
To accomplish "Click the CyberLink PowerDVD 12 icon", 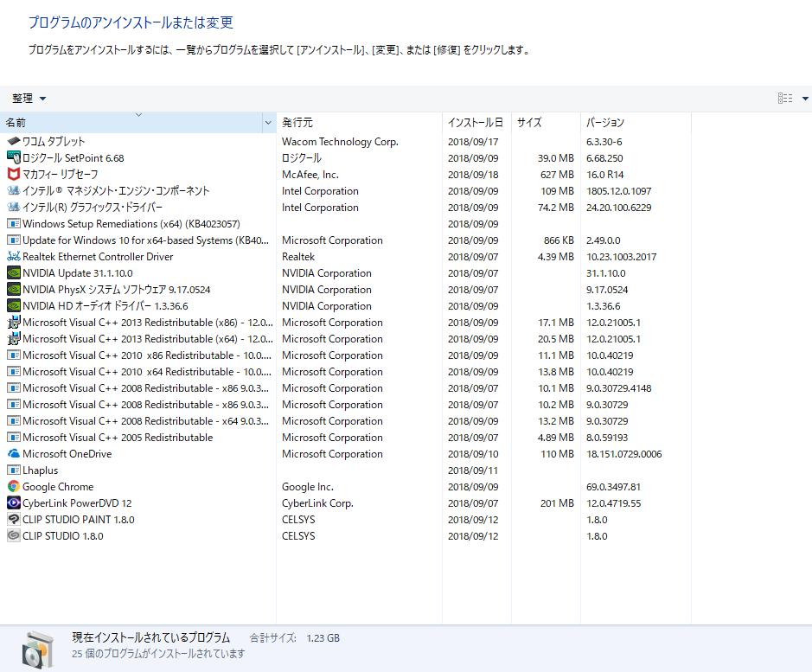I will (13, 503).
